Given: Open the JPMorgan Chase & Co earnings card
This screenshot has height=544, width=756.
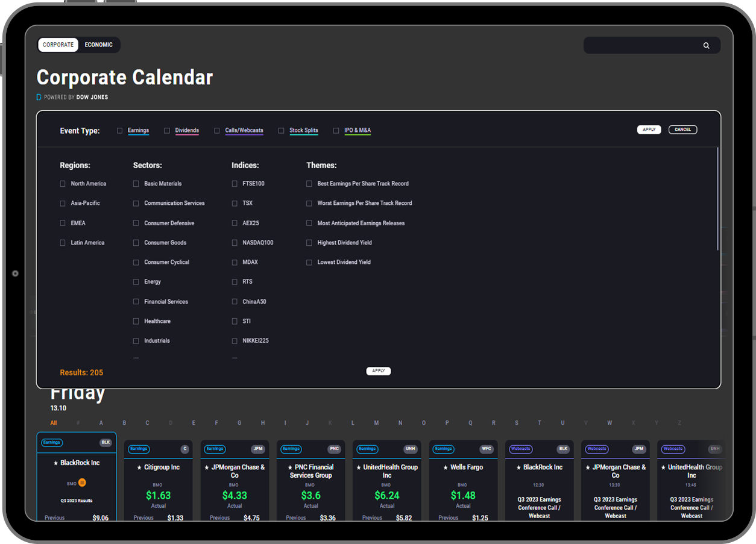Looking at the screenshot, I should [x=235, y=481].
